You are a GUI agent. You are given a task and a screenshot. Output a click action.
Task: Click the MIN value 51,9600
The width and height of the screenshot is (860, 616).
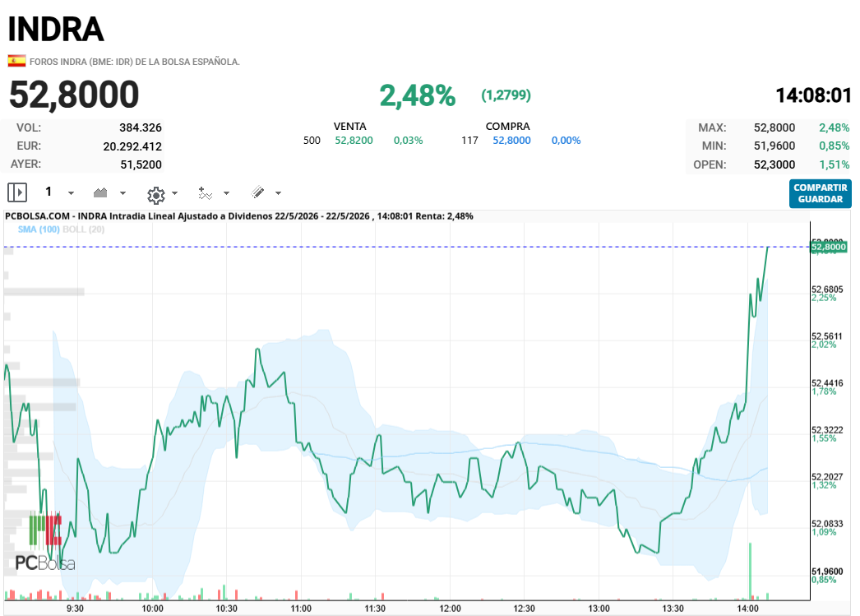point(774,146)
